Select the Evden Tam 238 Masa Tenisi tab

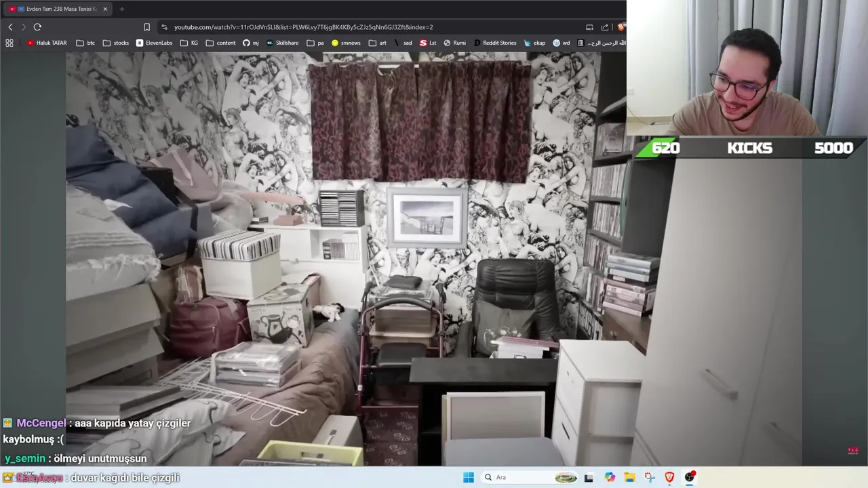tap(58, 9)
